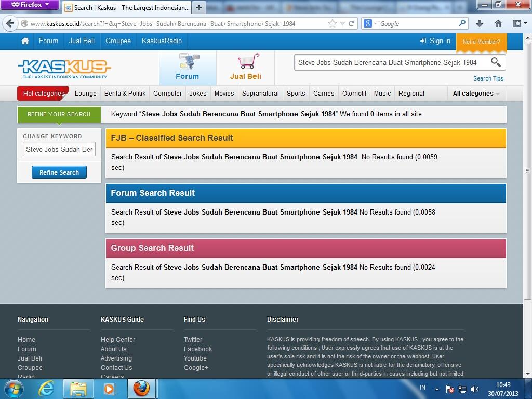The width and height of the screenshot is (532, 399).
Task: Click the Kaskus logo
Action: tap(64, 69)
